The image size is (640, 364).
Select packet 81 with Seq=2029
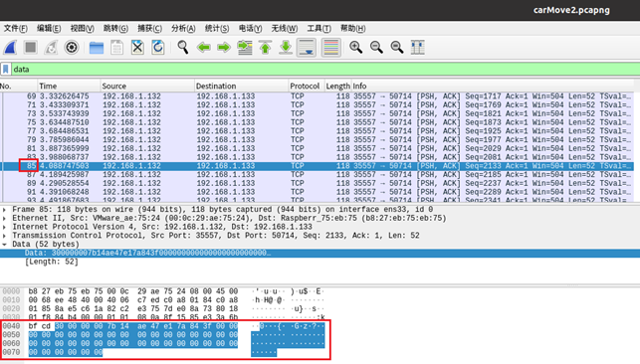click(x=317, y=149)
